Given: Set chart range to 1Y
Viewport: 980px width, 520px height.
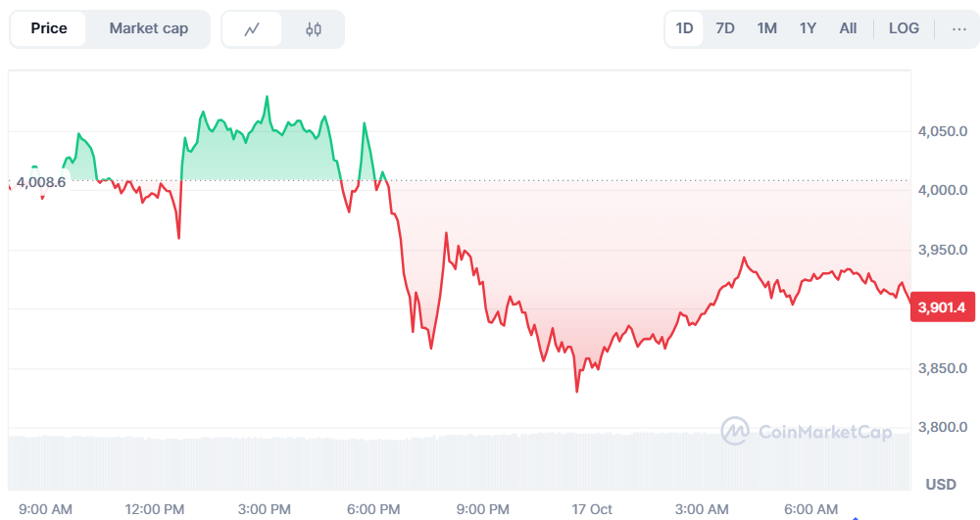Looking at the screenshot, I should (808, 29).
